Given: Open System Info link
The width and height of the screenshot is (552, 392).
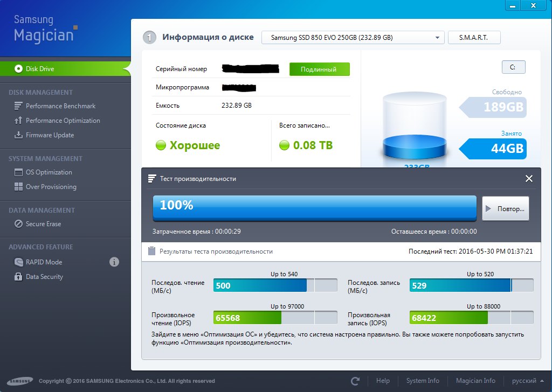Looking at the screenshot, I should [423, 381].
